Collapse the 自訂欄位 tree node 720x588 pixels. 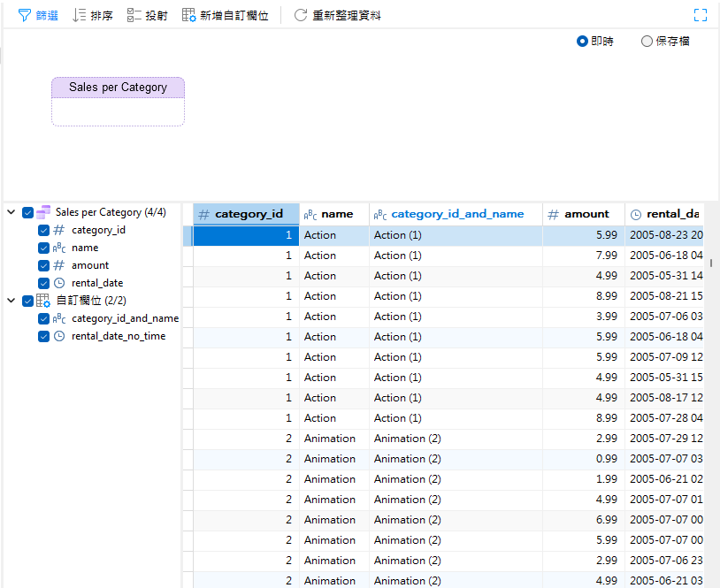(11, 300)
